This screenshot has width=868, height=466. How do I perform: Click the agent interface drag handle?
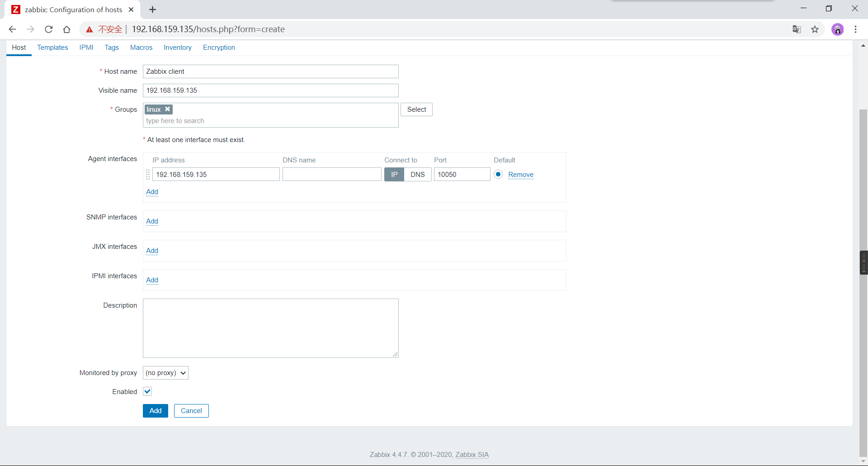(x=148, y=175)
